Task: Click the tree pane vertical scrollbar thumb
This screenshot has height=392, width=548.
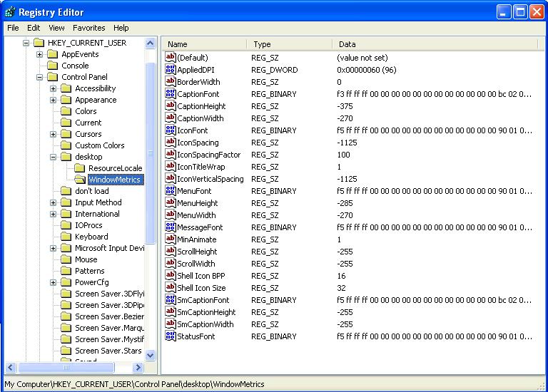Action: pos(151,153)
